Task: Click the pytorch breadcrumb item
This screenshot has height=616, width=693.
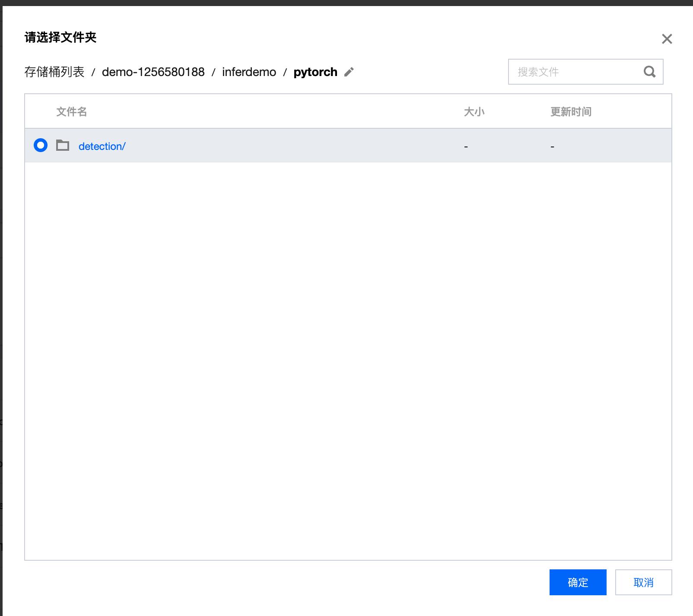Action: tap(315, 72)
